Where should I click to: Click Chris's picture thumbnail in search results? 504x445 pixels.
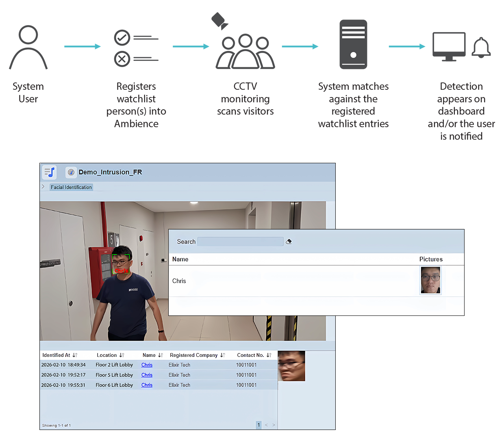tap(430, 280)
